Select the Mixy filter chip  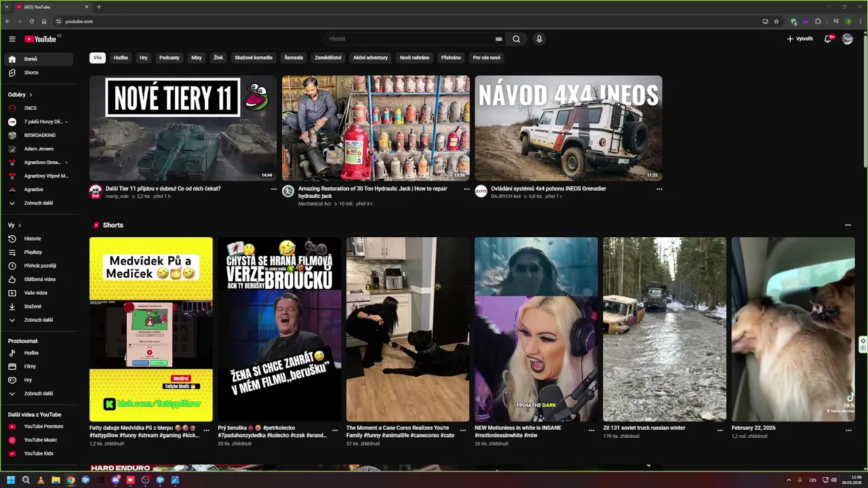click(197, 58)
